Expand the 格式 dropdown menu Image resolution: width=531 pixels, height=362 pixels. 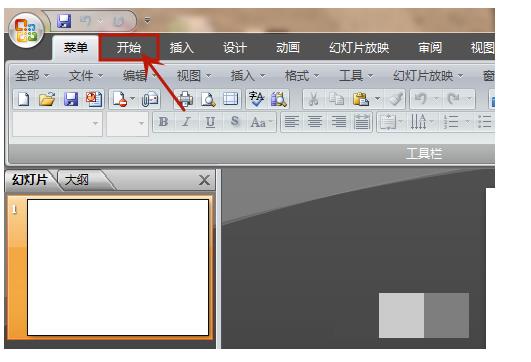(x=301, y=76)
